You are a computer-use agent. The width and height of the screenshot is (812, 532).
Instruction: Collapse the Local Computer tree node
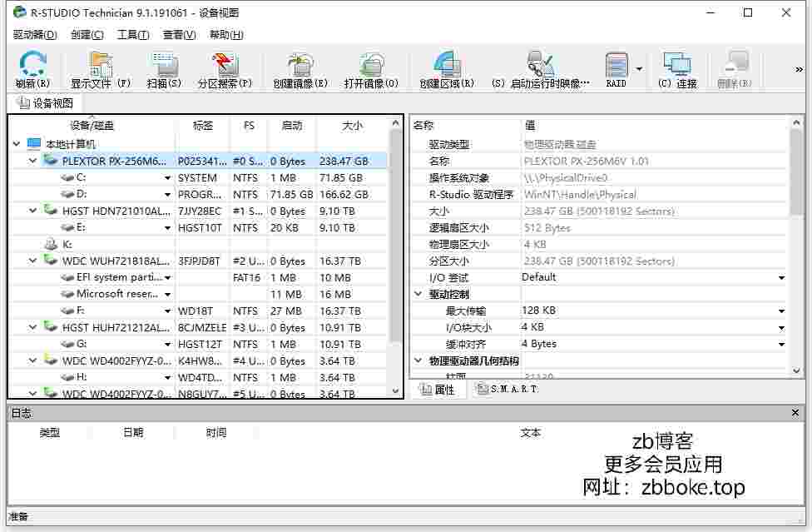(x=17, y=143)
